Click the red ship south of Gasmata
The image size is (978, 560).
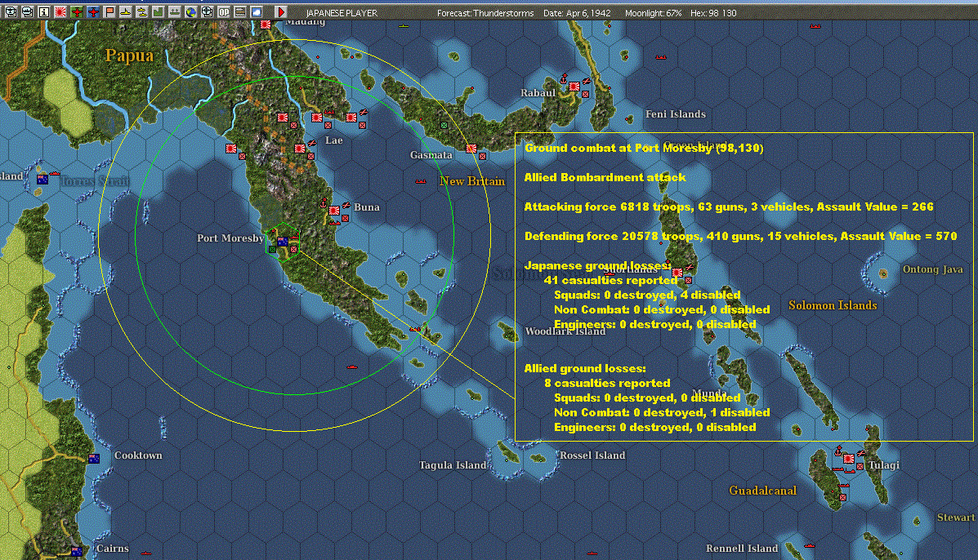[421, 181]
